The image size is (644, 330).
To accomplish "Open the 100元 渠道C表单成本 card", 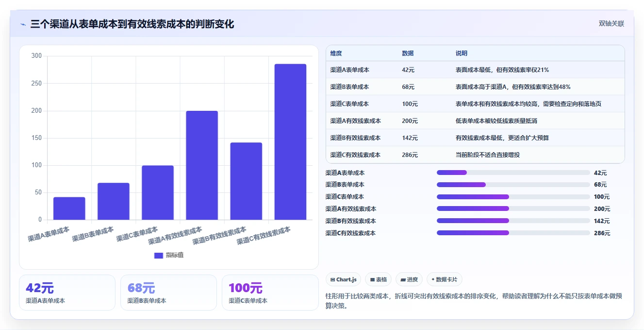I will click(270, 293).
